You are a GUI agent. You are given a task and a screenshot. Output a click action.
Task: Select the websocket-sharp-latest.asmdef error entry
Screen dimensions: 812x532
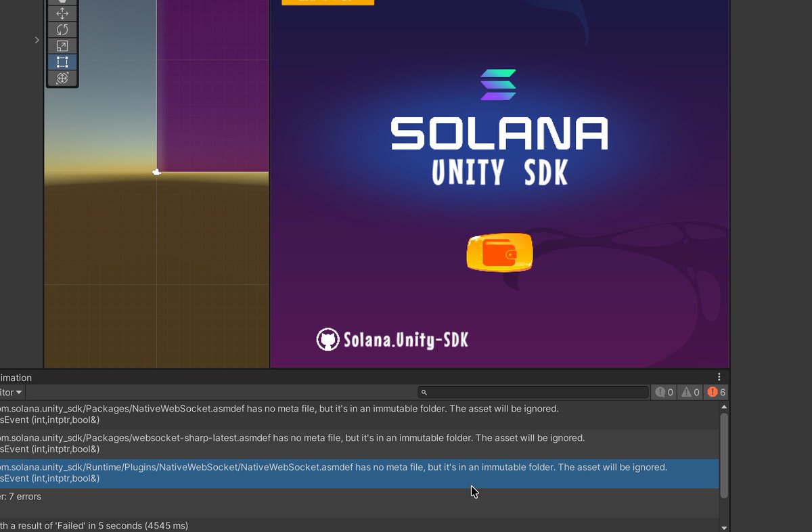pyautogui.click(x=359, y=444)
